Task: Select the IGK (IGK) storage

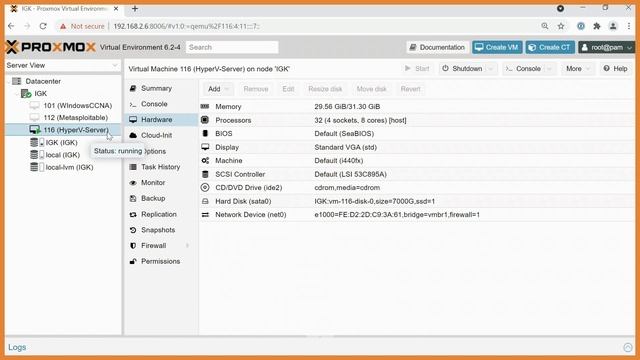Action: tap(61, 142)
